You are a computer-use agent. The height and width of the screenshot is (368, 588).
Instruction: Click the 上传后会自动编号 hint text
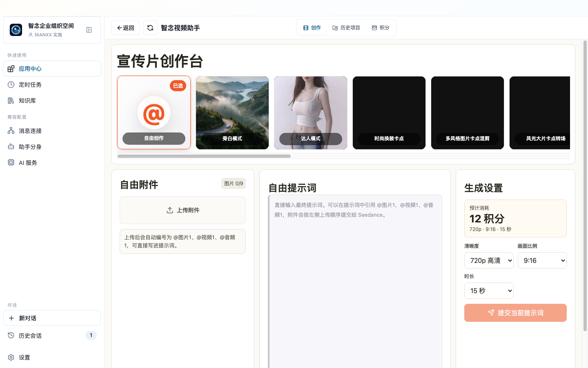(183, 241)
